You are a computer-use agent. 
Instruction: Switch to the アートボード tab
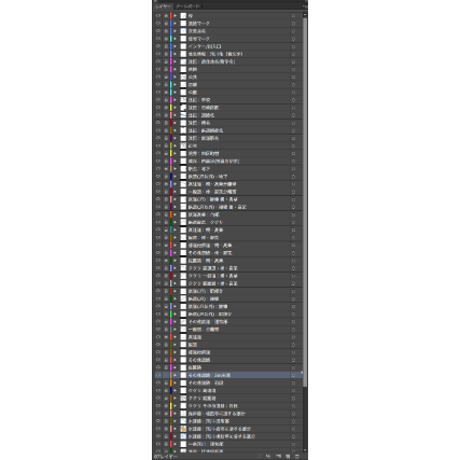click(x=188, y=6)
